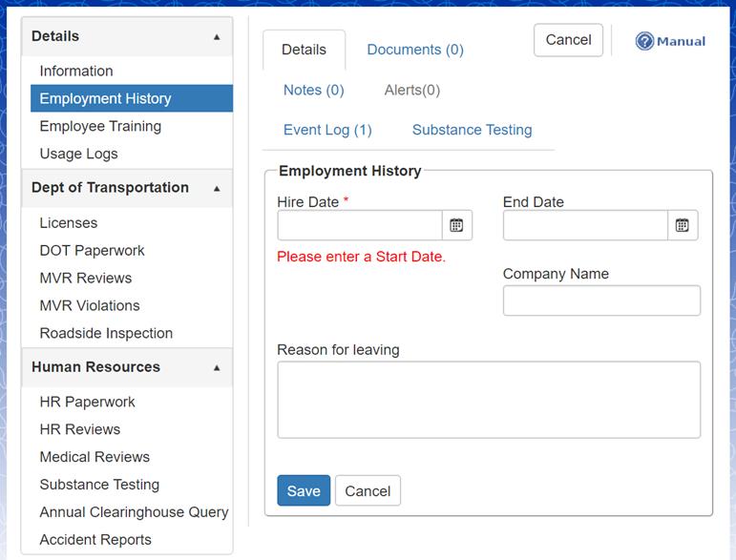736x560 pixels.
Task: Focus the Hire Date input field
Action: [360, 225]
